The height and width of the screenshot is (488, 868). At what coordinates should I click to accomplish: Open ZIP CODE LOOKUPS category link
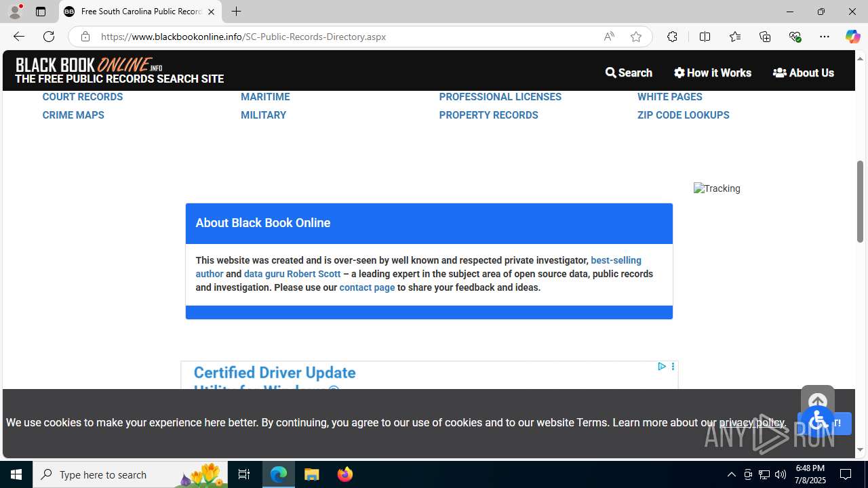click(684, 115)
